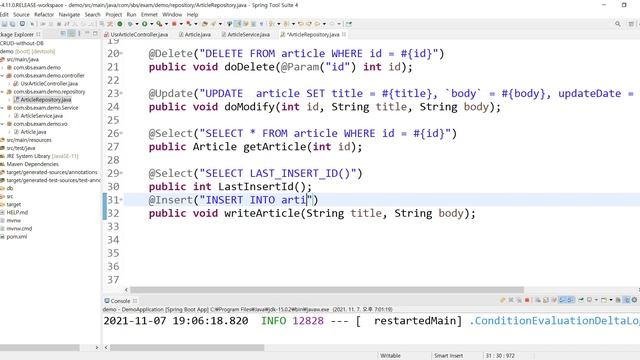Click the Display Selected Console icon
The height and width of the screenshot is (360, 640).
[x=589, y=300]
